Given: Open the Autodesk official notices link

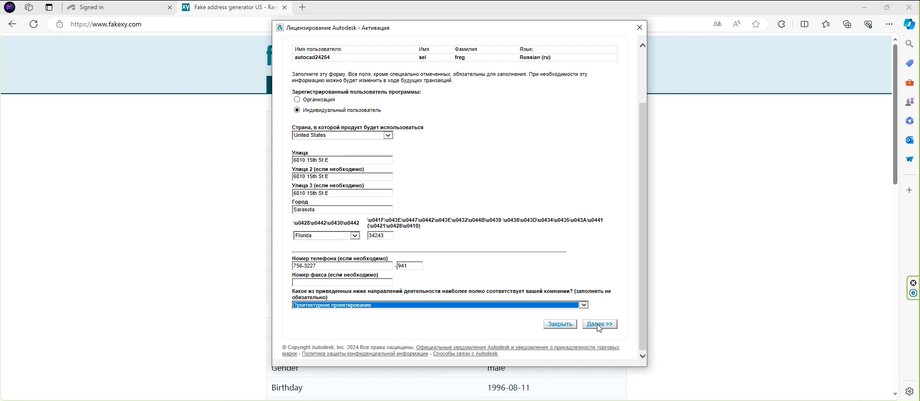Looking at the screenshot, I should (x=517, y=348).
